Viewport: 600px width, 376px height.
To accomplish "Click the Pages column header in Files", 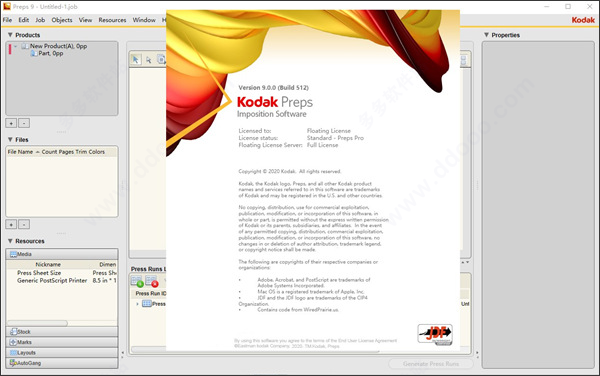I will click(x=66, y=152).
